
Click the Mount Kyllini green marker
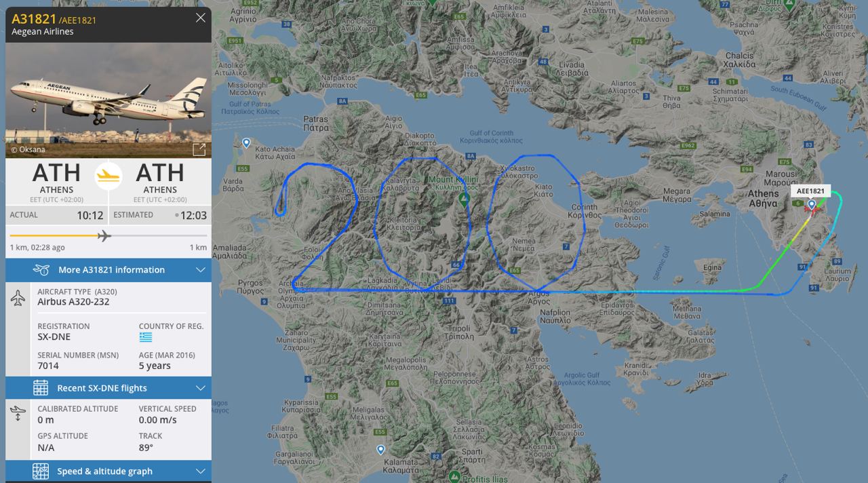(x=464, y=199)
